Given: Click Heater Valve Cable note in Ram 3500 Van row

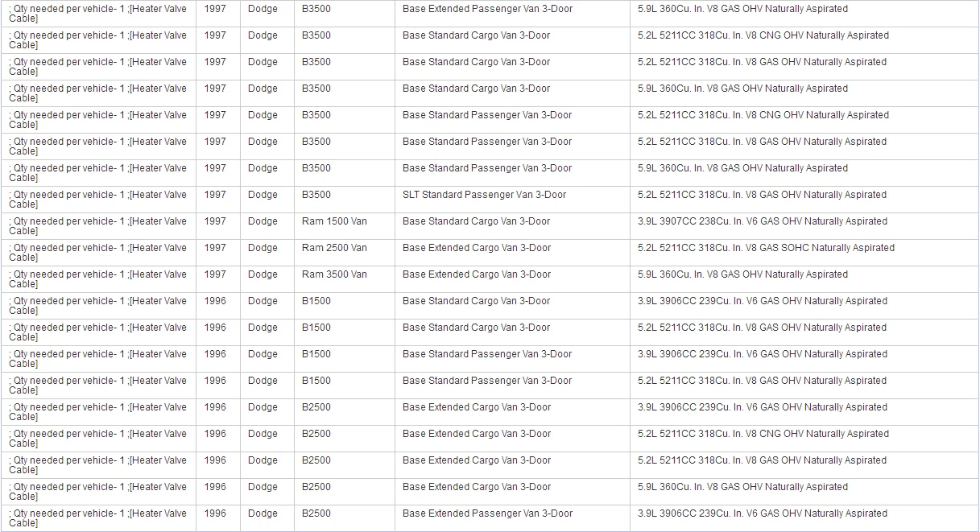Looking at the screenshot, I should [97, 279].
